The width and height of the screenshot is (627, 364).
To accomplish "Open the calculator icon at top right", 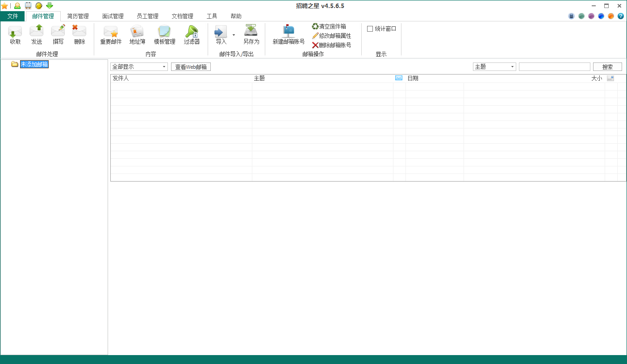I will point(571,16).
